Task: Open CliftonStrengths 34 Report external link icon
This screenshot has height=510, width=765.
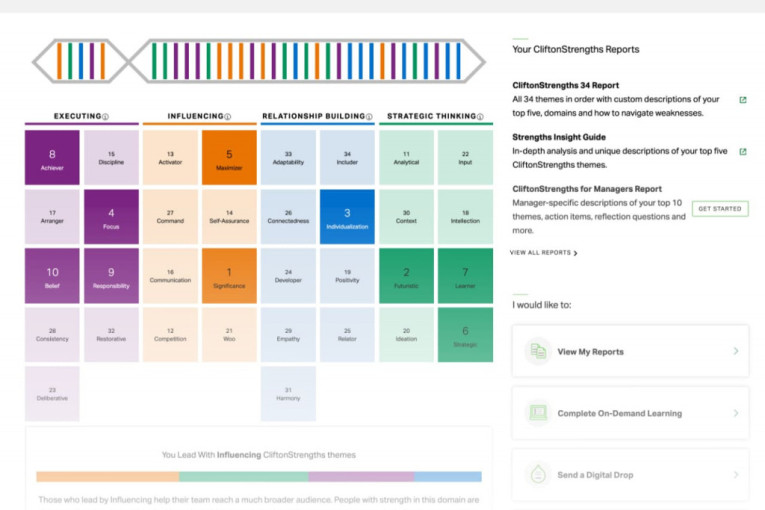Action: pyautogui.click(x=742, y=100)
